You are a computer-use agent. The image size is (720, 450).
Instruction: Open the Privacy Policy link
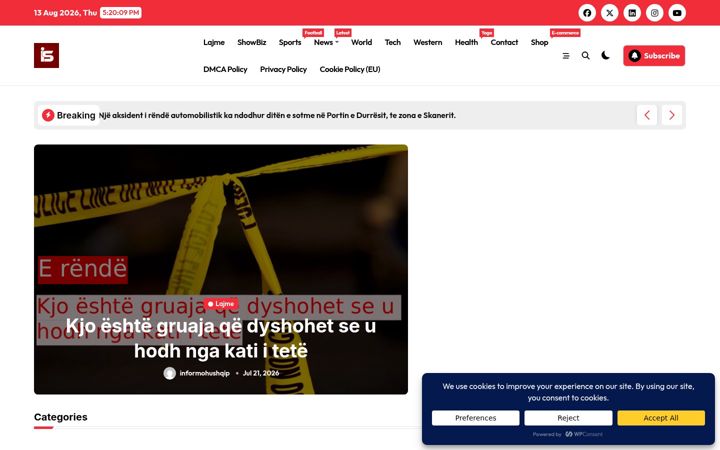tap(283, 69)
